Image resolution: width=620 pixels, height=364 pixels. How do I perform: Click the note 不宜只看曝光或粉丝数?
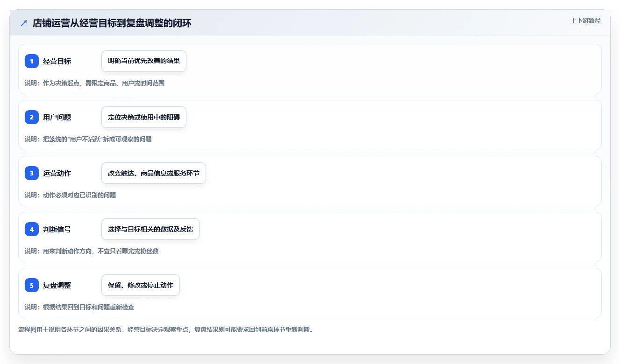tap(92, 251)
